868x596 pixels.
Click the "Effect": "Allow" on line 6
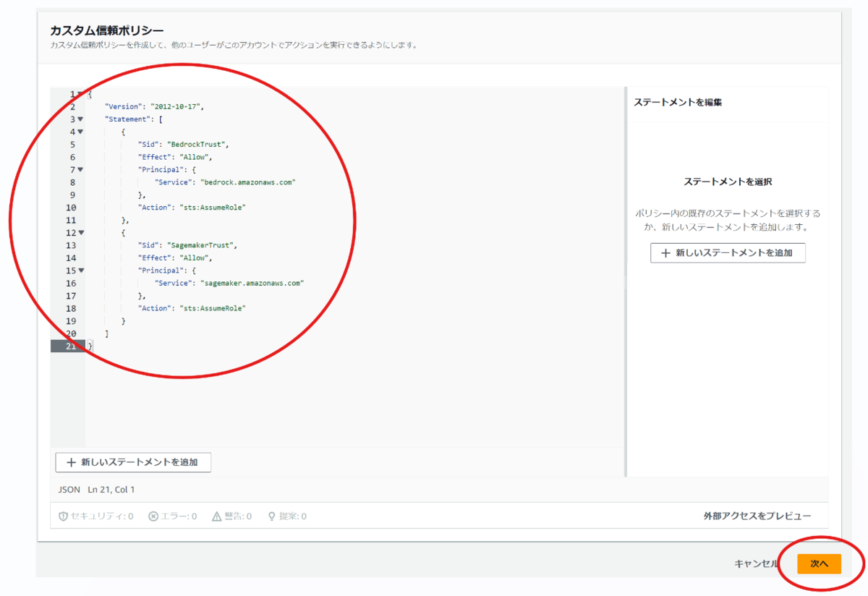pos(175,157)
